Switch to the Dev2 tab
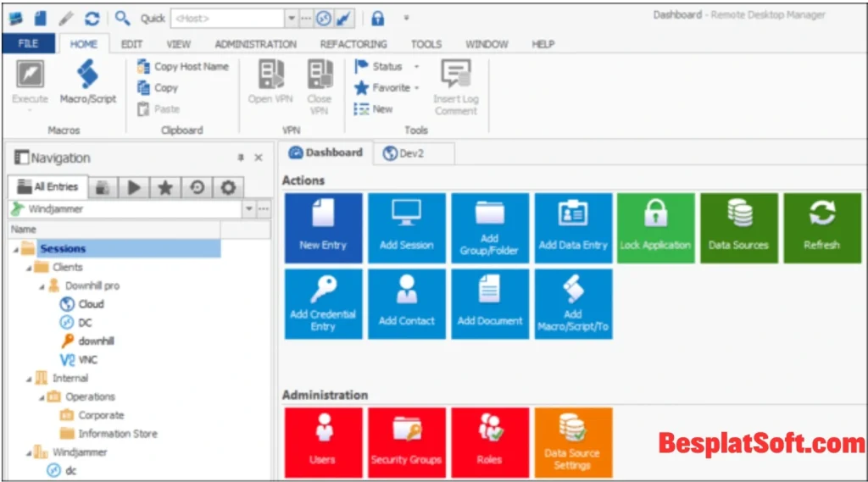Image resolution: width=868 pixels, height=482 pixels. coord(414,153)
